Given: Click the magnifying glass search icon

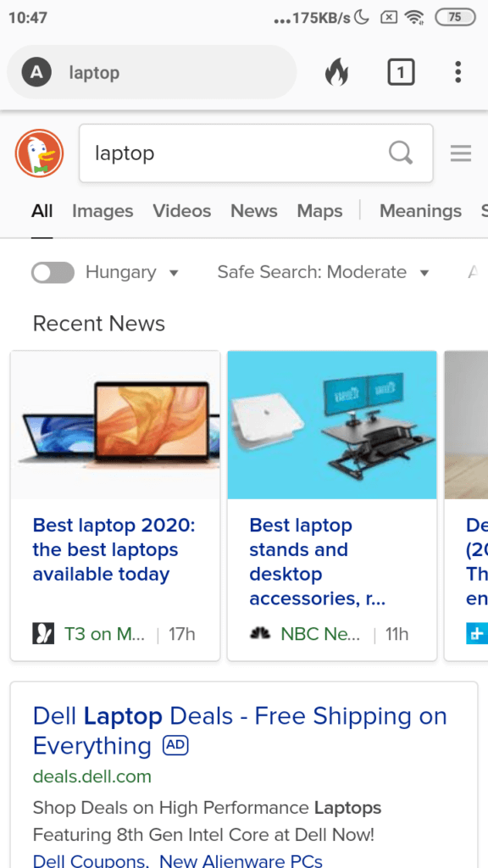Looking at the screenshot, I should 401,153.
